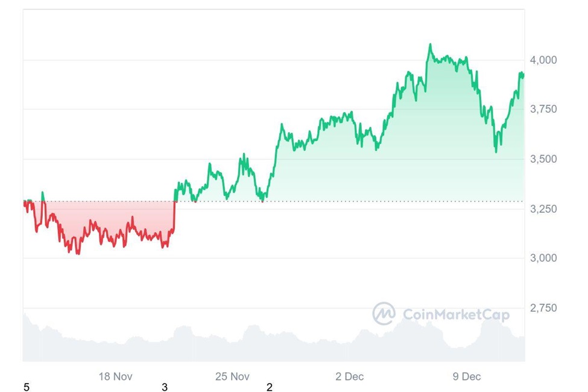Click the 2 Dec date label
Screen dimensions: 588x392
(350, 376)
